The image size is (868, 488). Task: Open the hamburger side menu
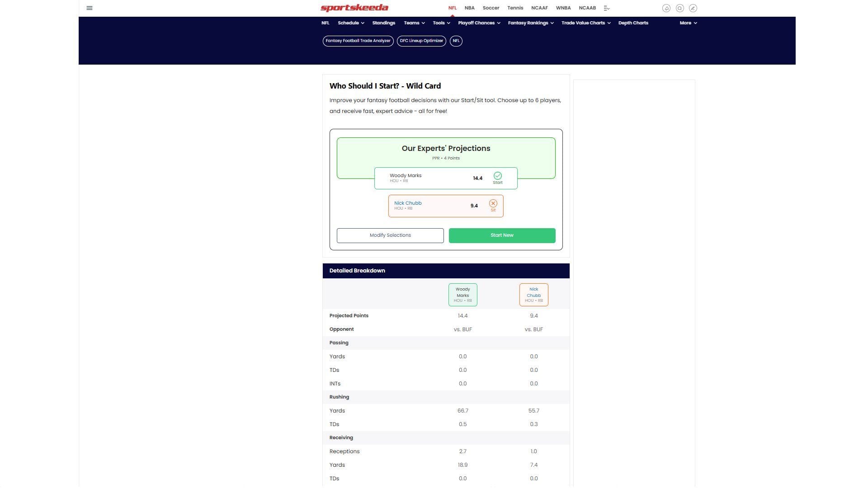(x=90, y=8)
